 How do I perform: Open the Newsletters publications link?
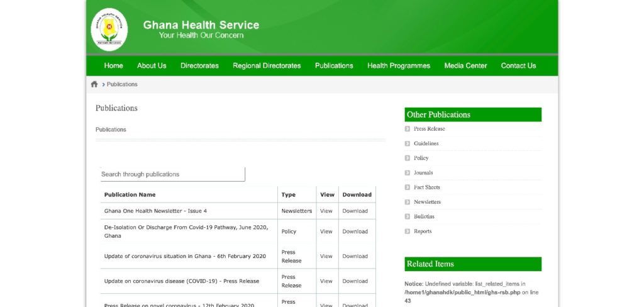pos(427,202)
